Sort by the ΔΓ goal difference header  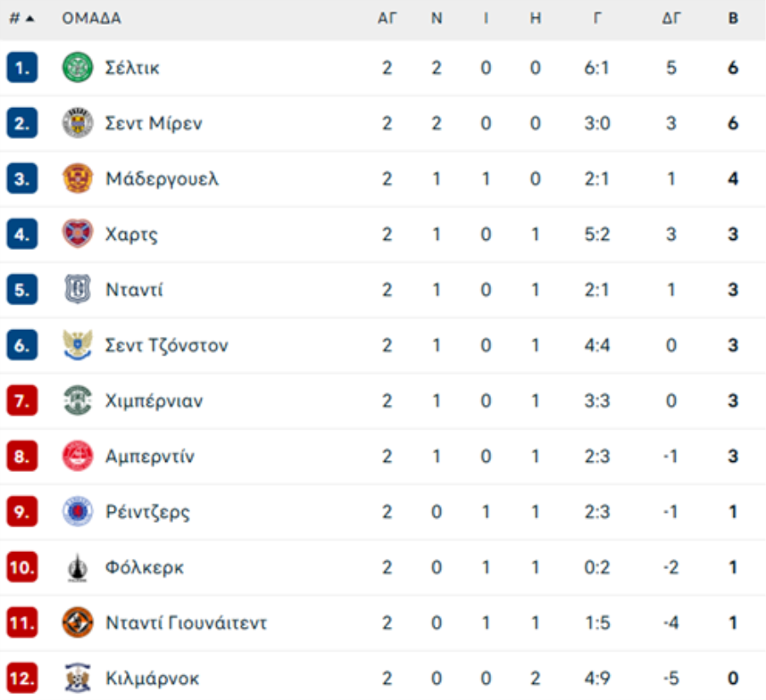pos(672,19)
